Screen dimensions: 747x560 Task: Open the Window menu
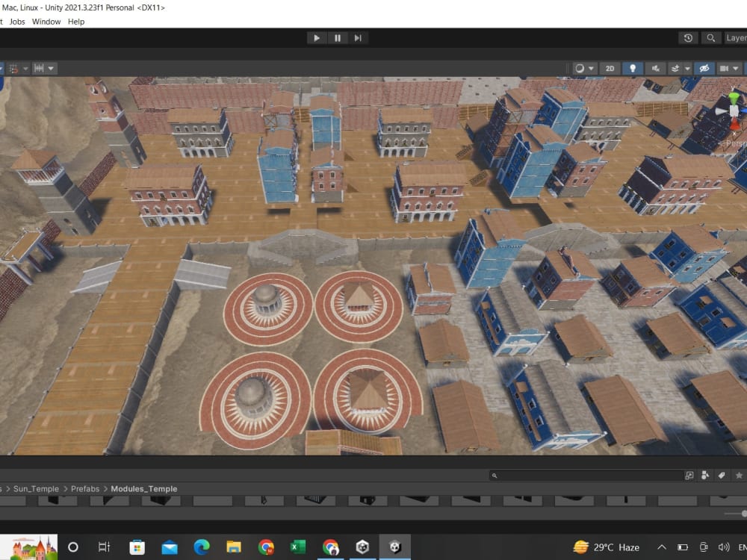(x=46, y=21)
